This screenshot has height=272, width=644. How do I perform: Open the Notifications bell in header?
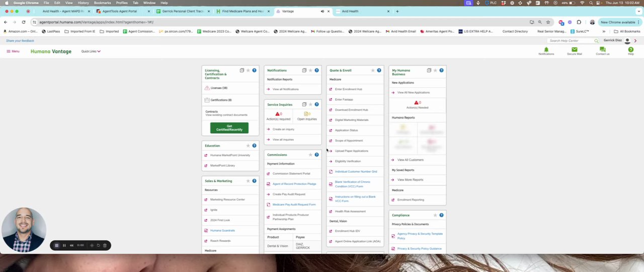546,49
